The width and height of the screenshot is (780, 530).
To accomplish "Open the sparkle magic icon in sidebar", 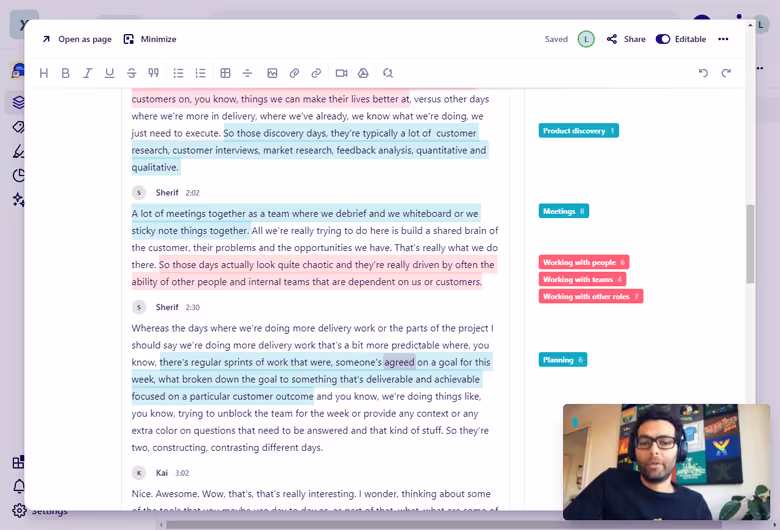I will click(x=18, y=200).
